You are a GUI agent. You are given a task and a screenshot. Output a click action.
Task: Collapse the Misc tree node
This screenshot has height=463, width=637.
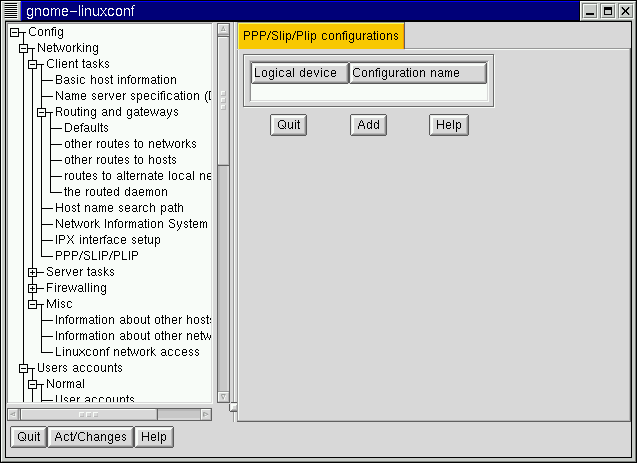[33, 304]
